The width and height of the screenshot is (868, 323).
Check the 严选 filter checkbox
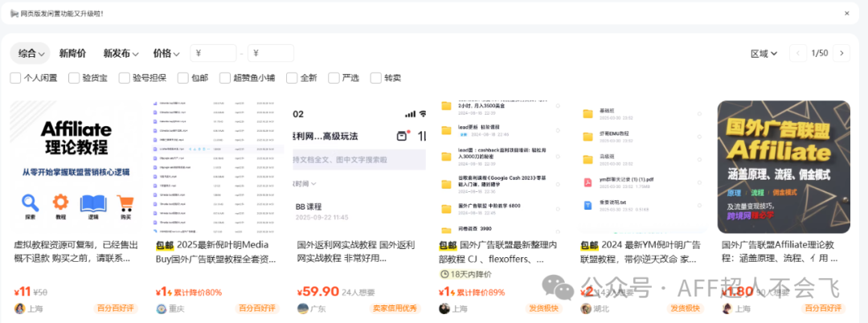click(334, 78)
